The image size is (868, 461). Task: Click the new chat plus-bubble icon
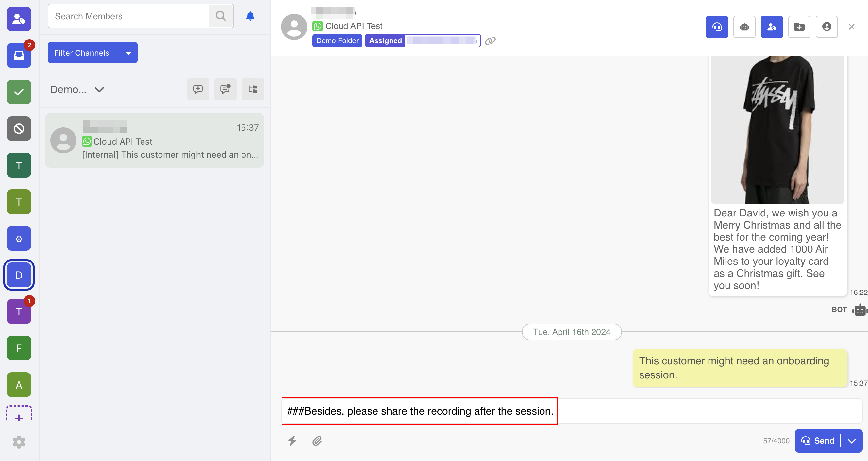click(x=198, y=89)
